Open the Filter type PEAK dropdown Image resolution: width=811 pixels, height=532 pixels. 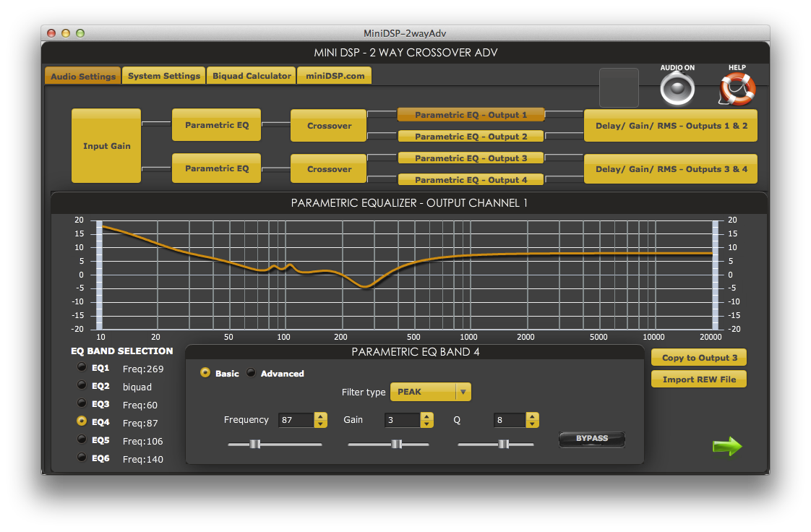pos(430,392)
